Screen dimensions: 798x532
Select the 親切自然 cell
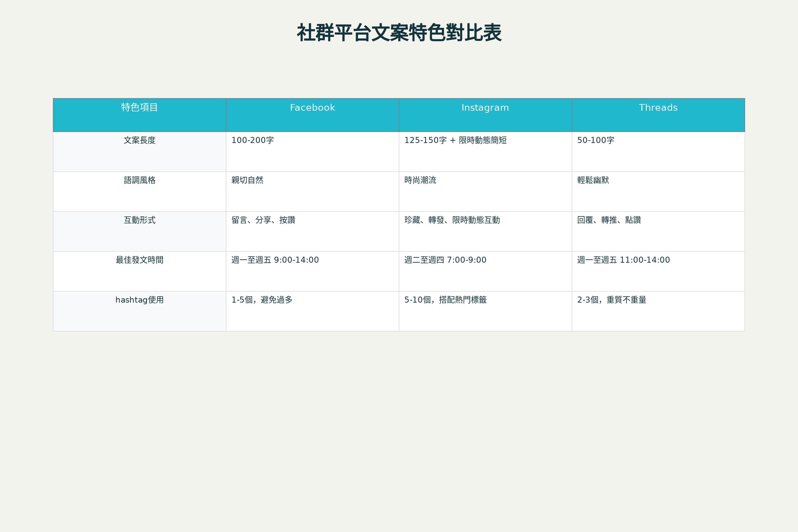(x=247, y=180)
